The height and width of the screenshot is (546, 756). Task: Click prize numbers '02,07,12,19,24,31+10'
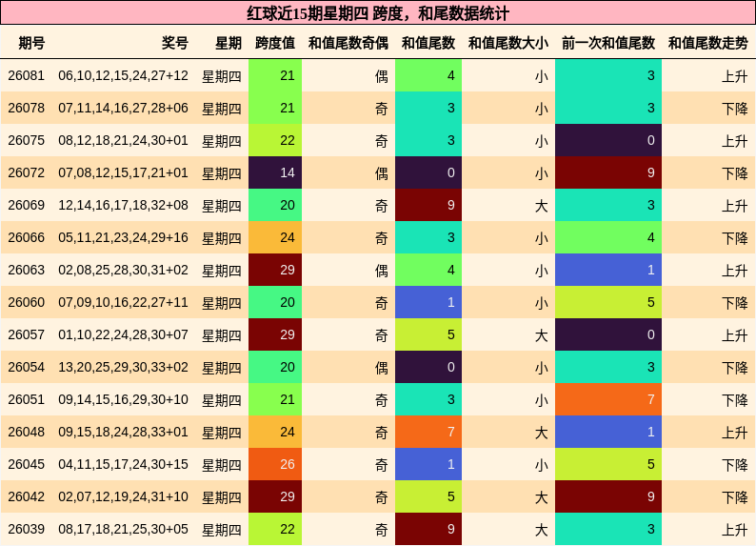(x=123, y=496)
